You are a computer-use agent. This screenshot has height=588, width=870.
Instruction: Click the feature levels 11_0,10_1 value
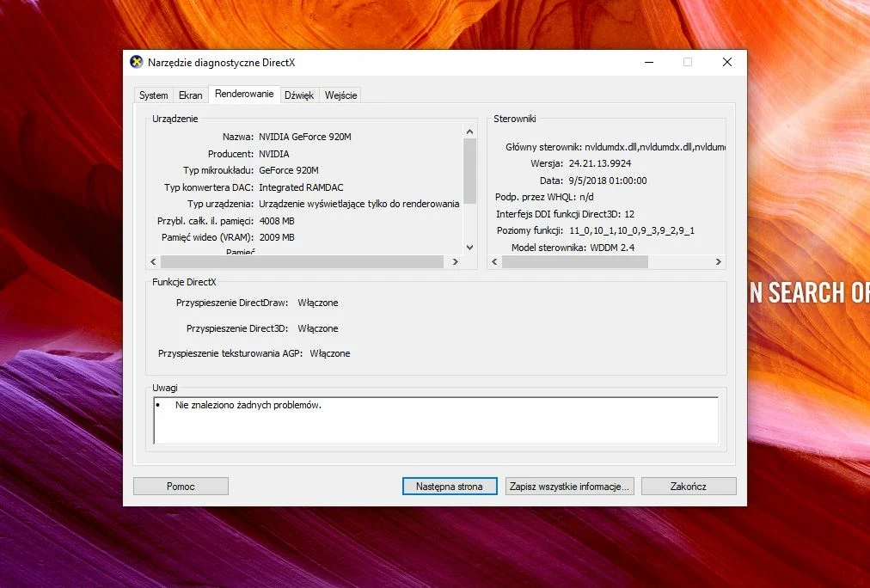point(632,230)
